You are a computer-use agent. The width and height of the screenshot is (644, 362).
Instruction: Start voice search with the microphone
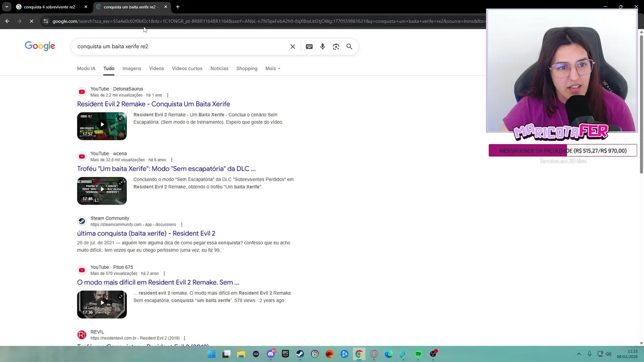323,46
